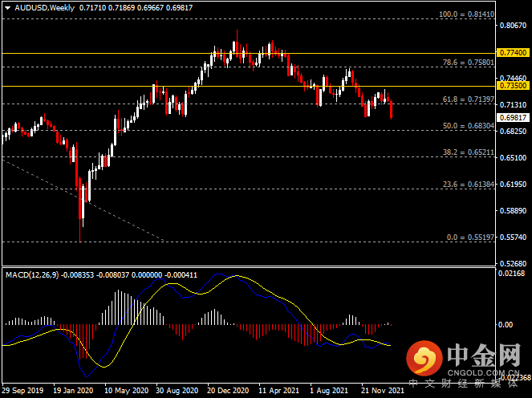532x398 pixels.
Task: Click the OHLC values 0.71710 0.71869 0.69667 0.69817
Action: 136,8
